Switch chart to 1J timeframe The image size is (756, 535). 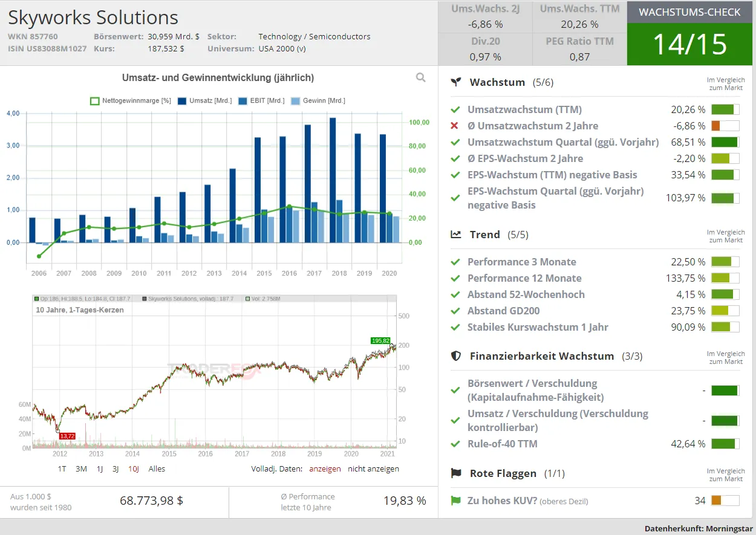click(x=100, y=469)
